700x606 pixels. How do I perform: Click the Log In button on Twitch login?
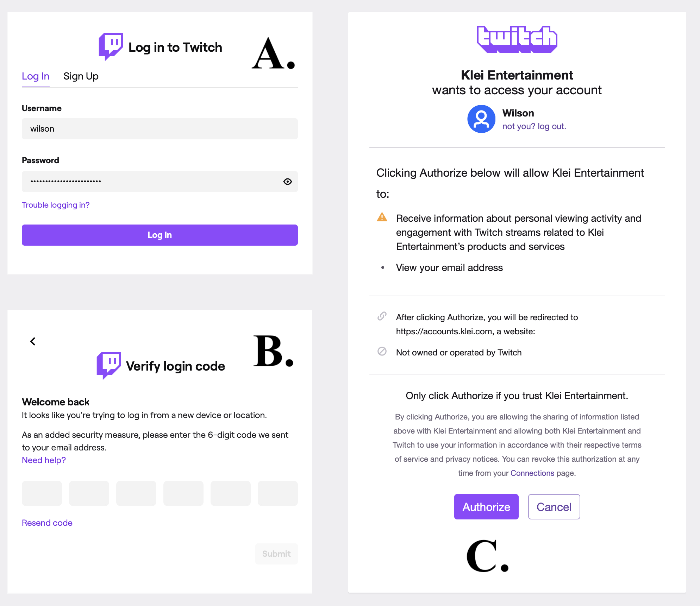(160, 234)
